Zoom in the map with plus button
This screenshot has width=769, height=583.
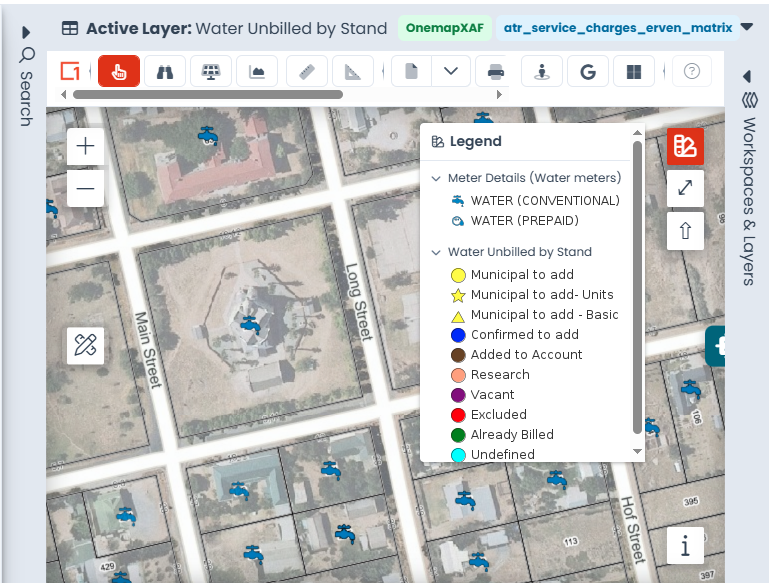pos(85,146)
